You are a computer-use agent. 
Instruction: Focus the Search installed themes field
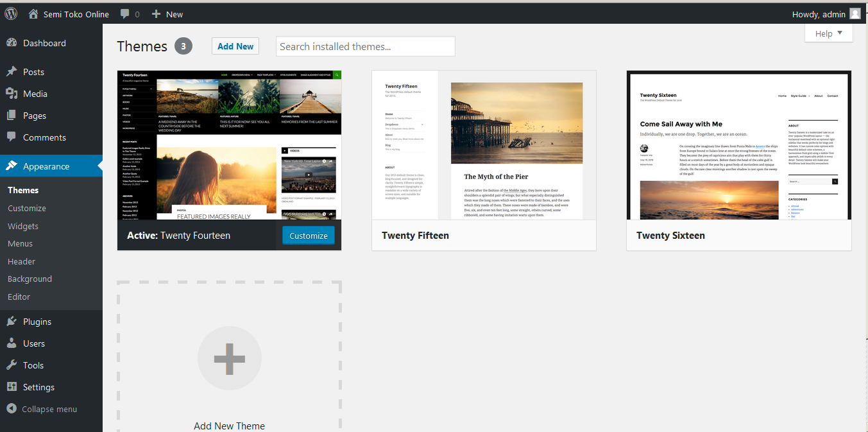tap(366, 46)
